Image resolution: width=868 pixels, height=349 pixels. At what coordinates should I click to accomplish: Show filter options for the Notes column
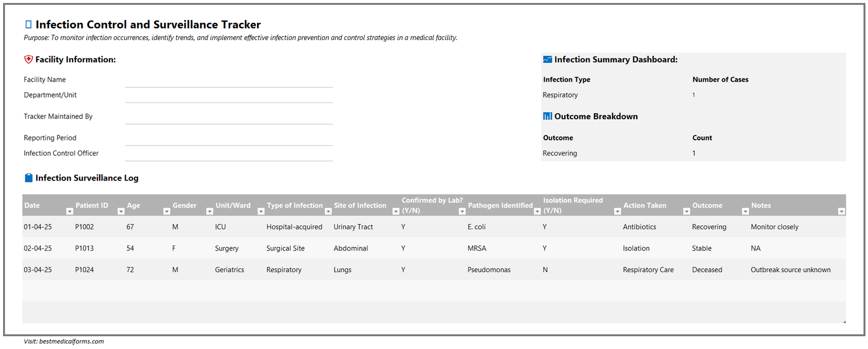(841, 211)
